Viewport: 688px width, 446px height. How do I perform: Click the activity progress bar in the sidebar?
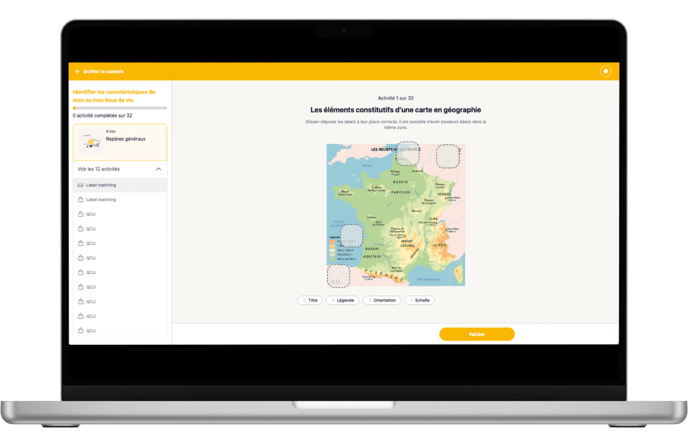click(120, 108)
